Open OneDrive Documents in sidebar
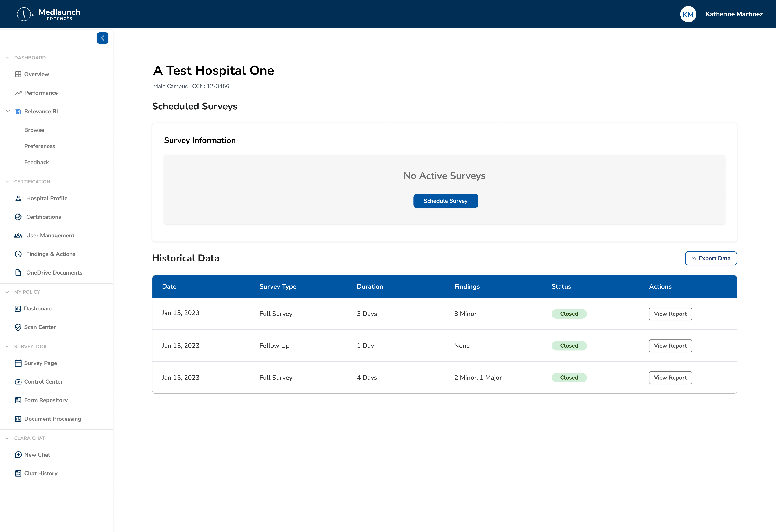Screen dimensions: 776x532 pyautogui.click(x=54, y=273)
